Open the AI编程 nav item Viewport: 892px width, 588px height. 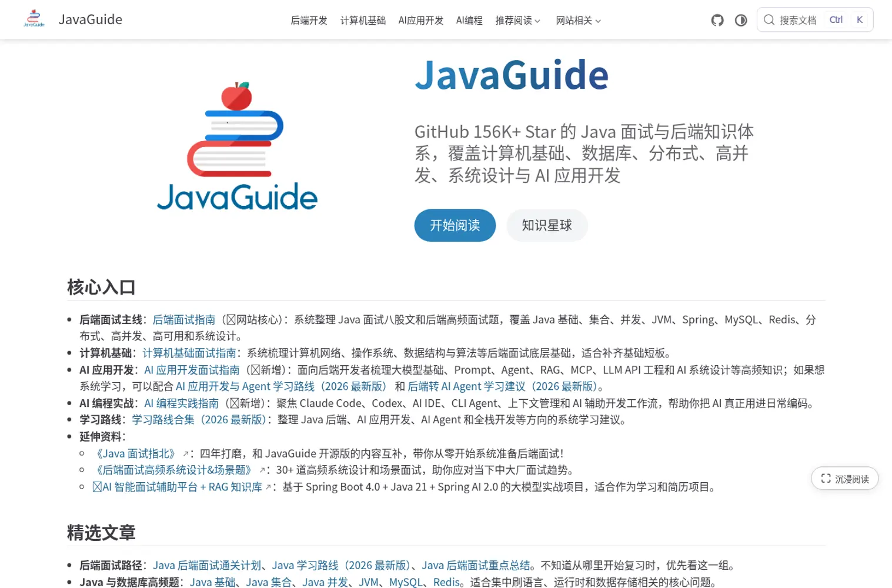click(x=469, y=21)
